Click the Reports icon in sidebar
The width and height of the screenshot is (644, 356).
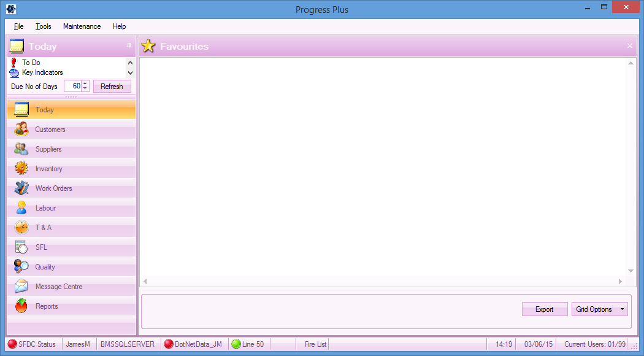coord(21,306)
